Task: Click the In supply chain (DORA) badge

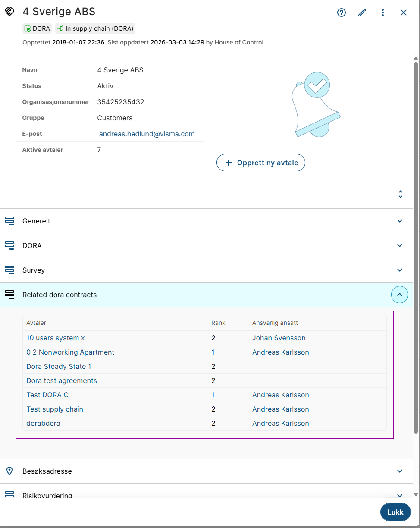Action: [95, 29]
